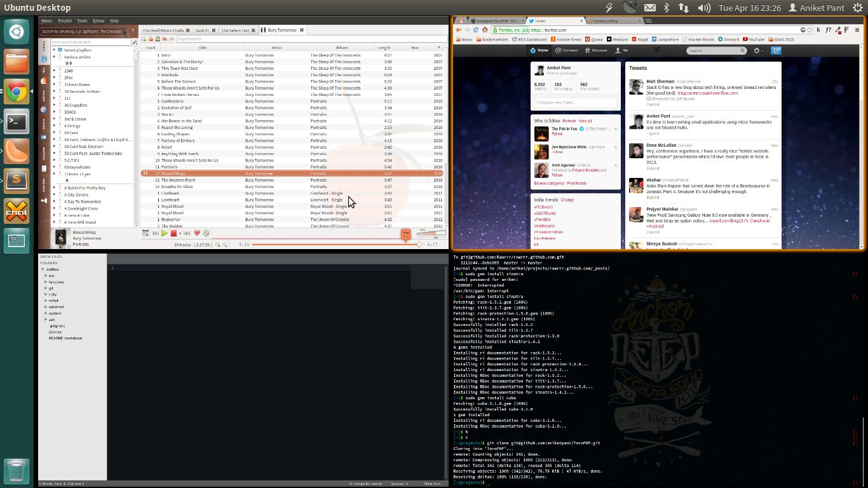This screenshot has height=488, width=868.
Task: Go to the previous track in Clementine
Action: click(x=155, y=233)
